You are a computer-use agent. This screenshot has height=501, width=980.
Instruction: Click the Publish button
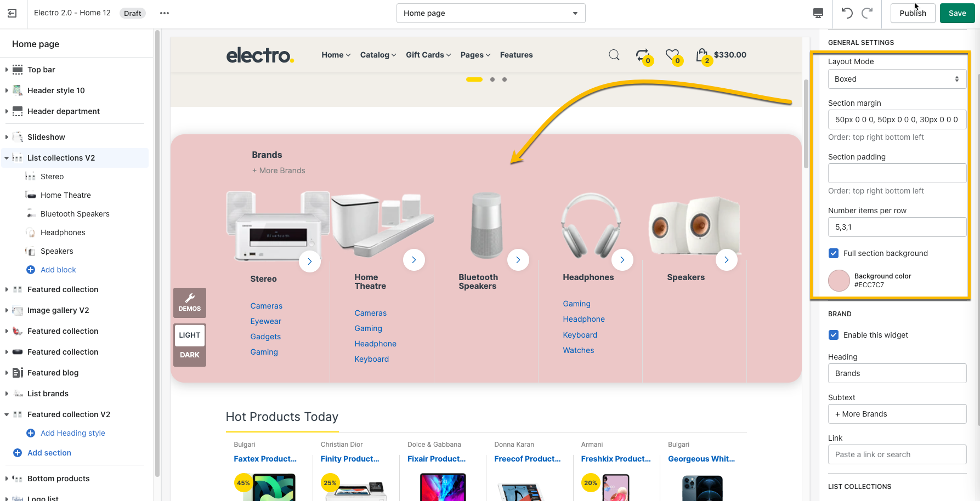(x=913, y=13)
